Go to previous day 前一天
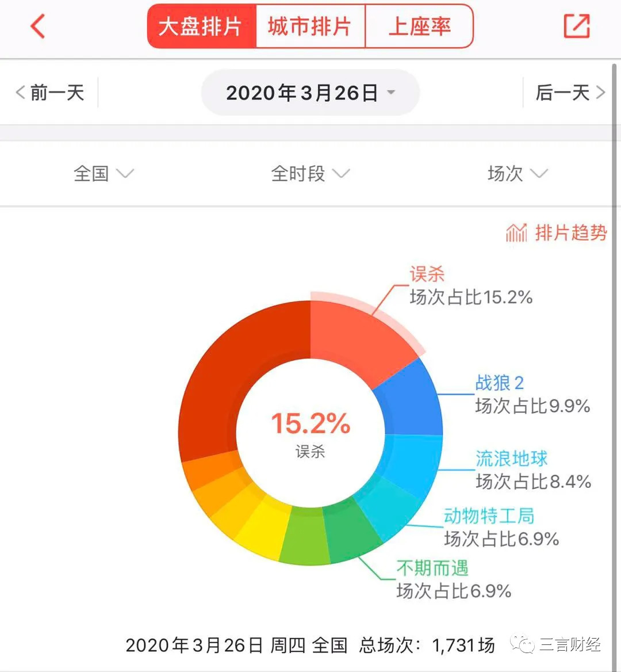The image size is (621, 672). pyautogui.click(x=51, y=93)
